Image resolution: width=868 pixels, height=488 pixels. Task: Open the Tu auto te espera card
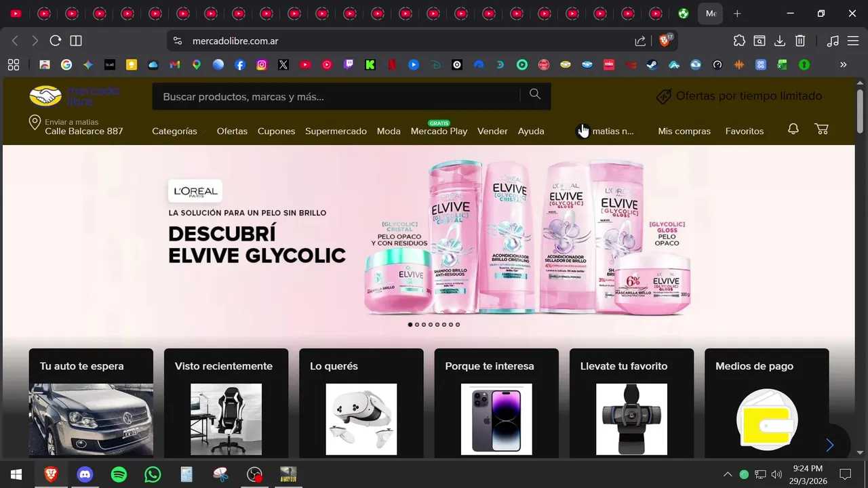coord(91,403)
